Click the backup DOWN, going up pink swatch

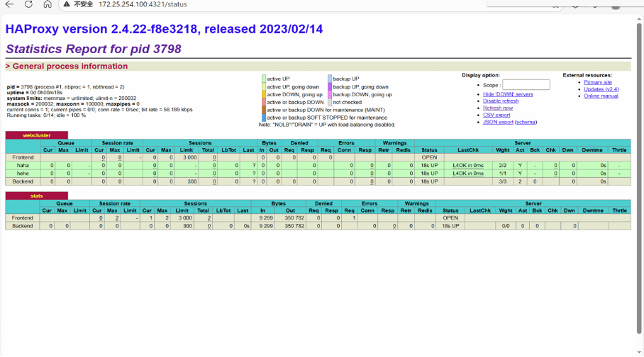coord(330,94)
